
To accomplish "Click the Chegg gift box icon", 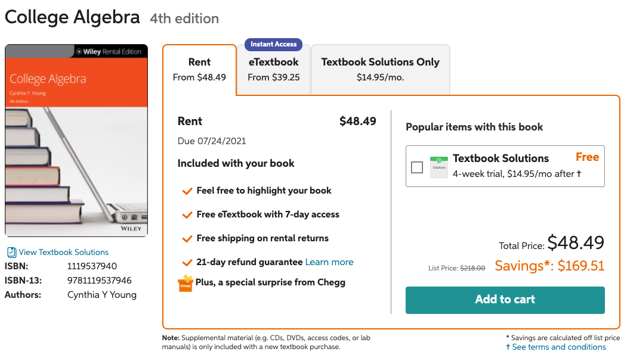I will coord(186,283).
